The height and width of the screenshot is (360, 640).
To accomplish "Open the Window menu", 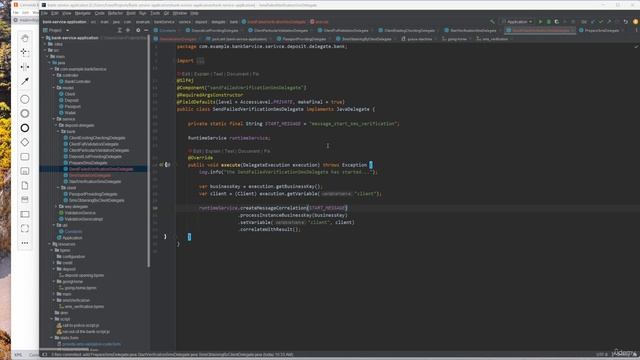I will 180,13.
